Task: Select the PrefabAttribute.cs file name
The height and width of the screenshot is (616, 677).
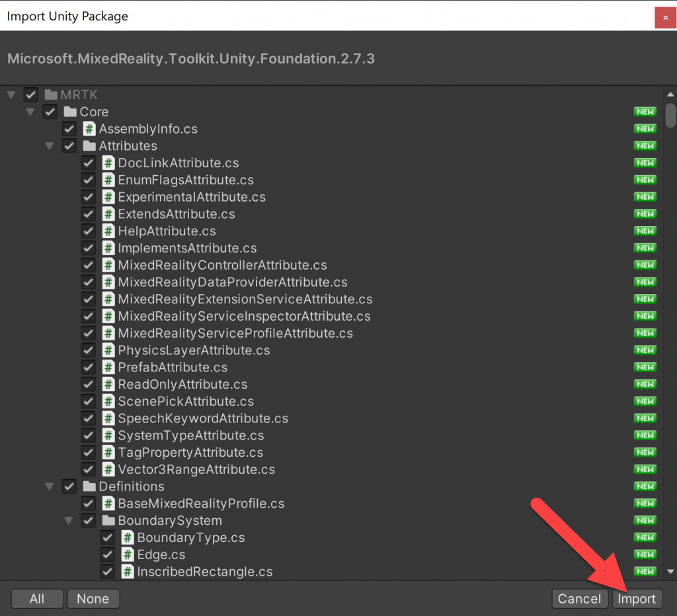Action: point(173,367)
